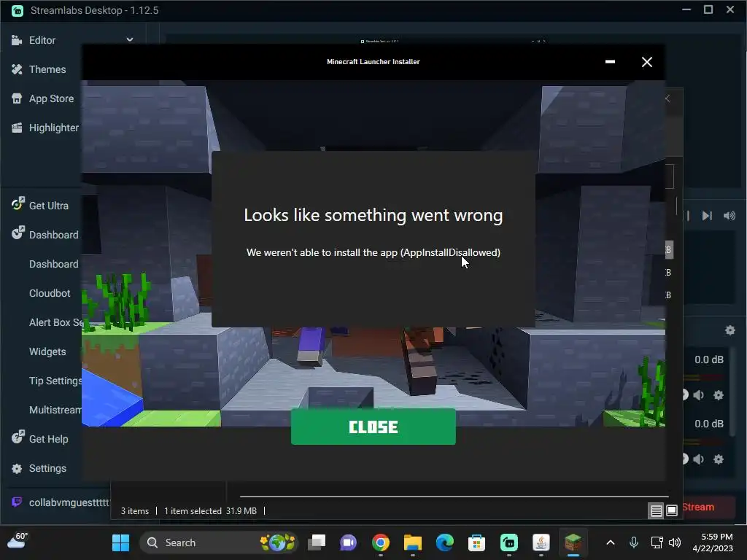Click the volume tray icon
The height and width of the screenshot is (560, 747).
coord(675,542)
